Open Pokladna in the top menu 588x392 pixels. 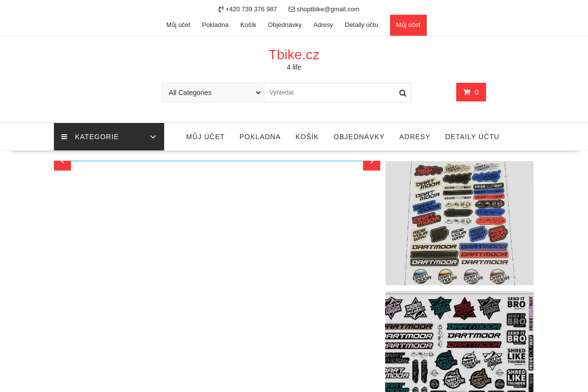[215, 25]
